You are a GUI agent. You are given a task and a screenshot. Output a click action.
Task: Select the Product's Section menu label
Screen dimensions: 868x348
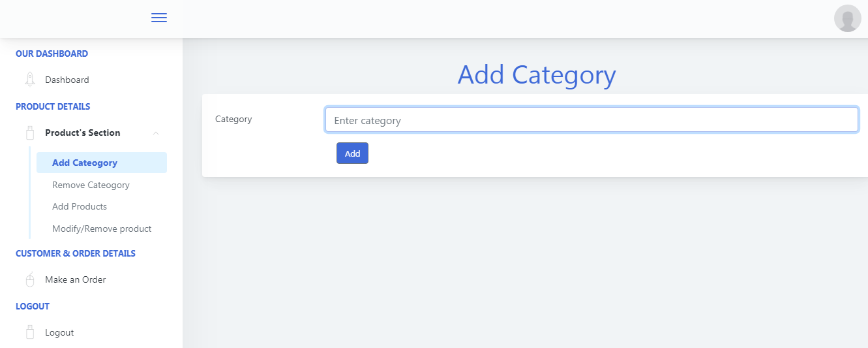click(x=82, y=133)
